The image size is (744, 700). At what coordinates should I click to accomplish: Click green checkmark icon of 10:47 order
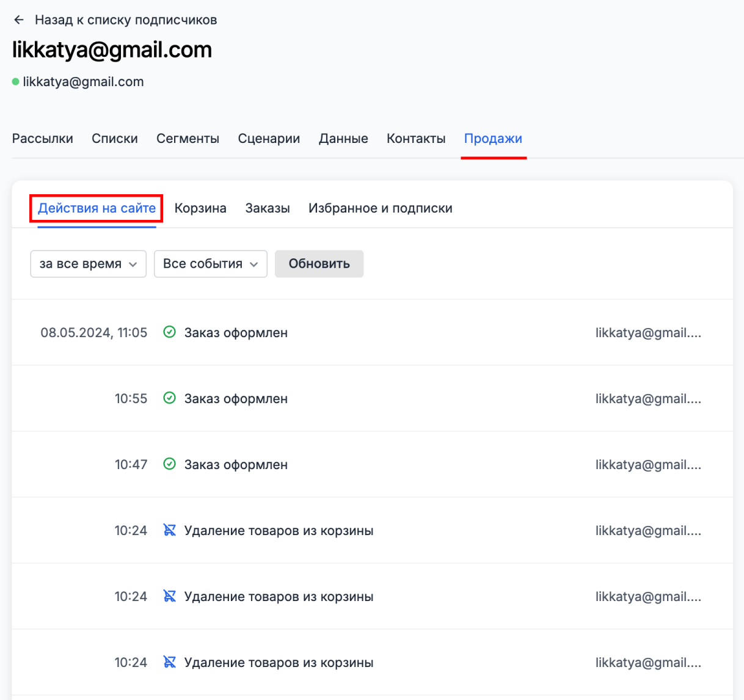click(x=170, y=464)
